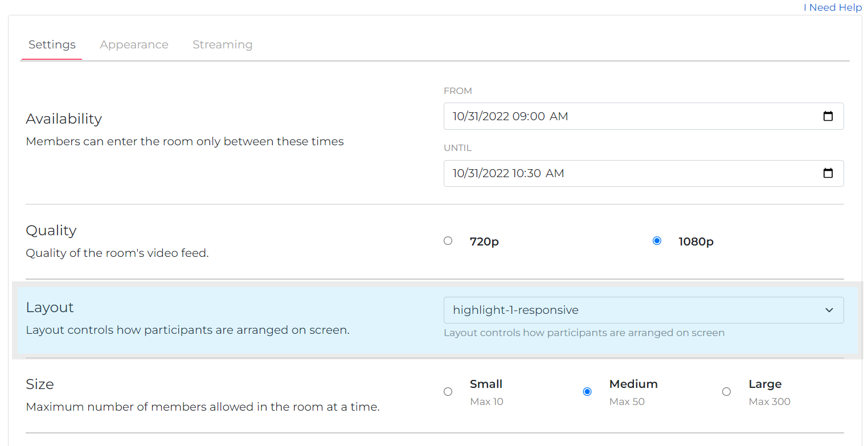This screenshot has width=868, height=446.
Task: Switch to the Streaming tab
Action: click(223, 44)
